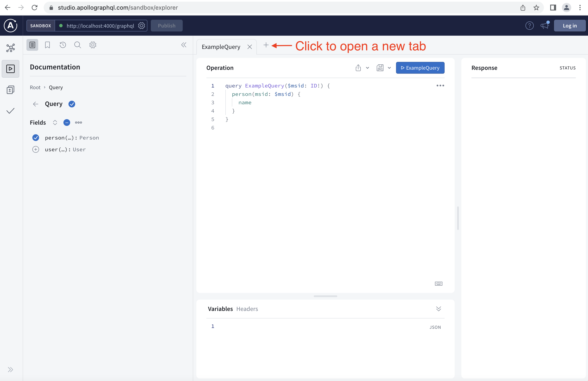The image size is (588, 381).
Task: Open Explorer settings gear icon
Action: (93, 45)
